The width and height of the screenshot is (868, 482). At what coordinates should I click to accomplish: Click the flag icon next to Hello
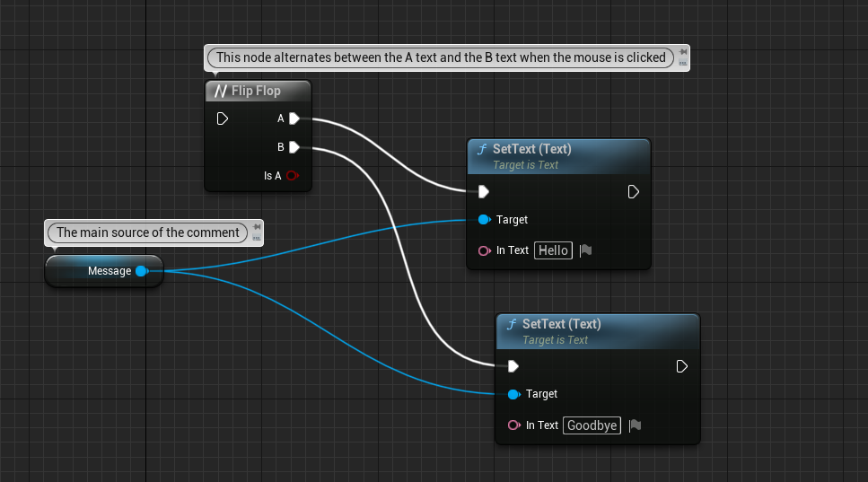click(585, 250)
